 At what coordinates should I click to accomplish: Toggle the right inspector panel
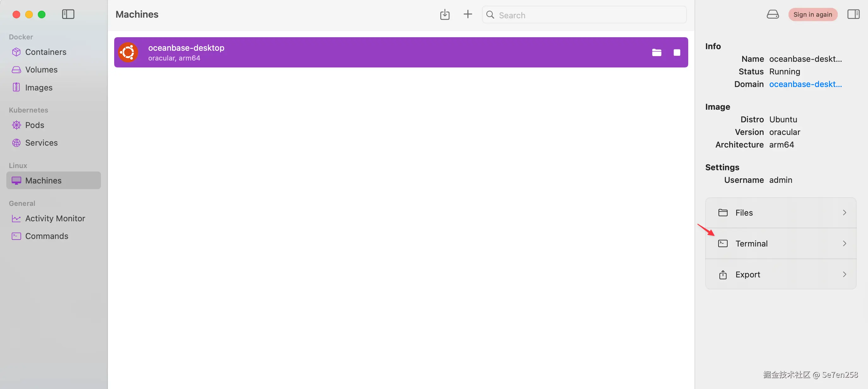pyautogui.click(x=853, y=14)
